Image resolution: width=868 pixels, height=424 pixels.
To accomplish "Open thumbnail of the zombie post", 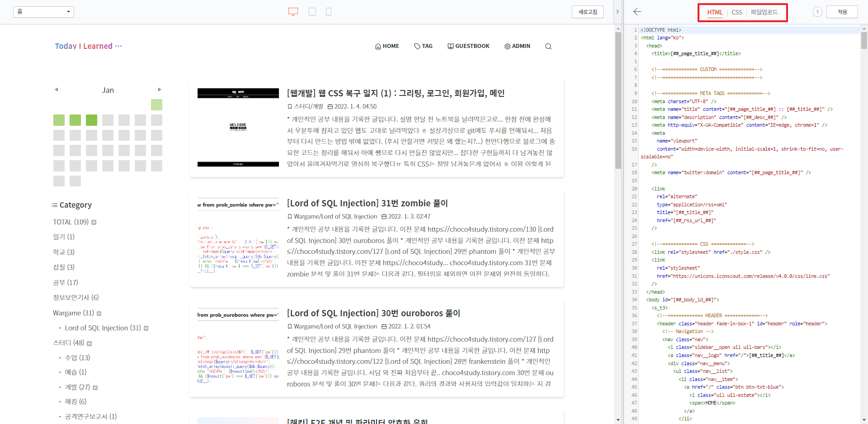I will click(x=238, y=238).
